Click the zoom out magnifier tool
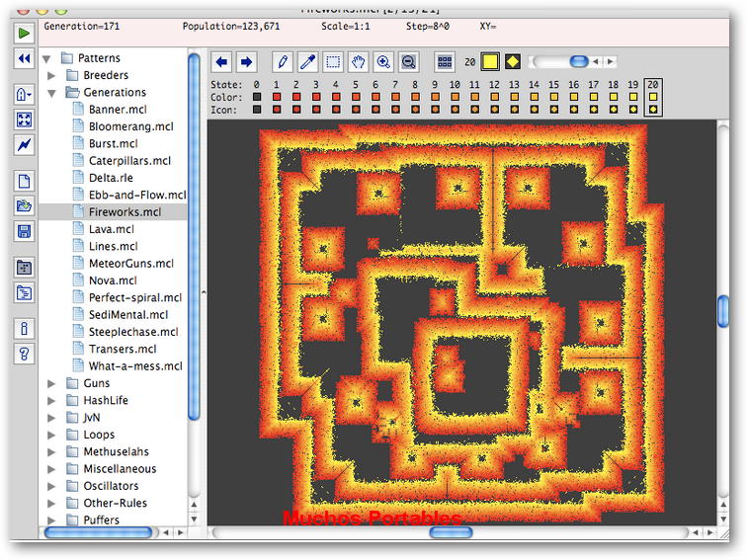This screenshot has width=747, height=560. pos(408,62)
